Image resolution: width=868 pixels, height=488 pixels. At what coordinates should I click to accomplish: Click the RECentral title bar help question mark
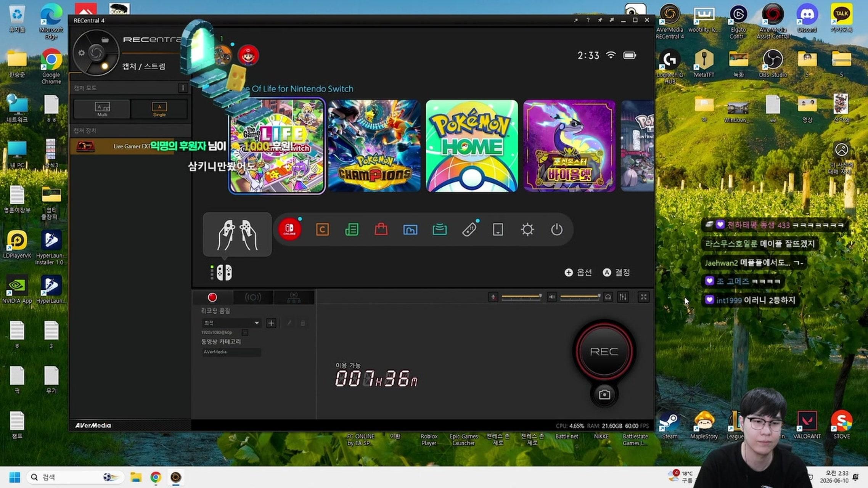pyautogui.click(x=588, y=20)
